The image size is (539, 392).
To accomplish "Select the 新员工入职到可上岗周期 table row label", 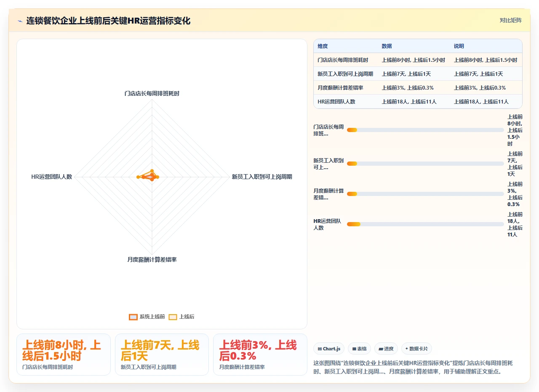I will click(x=345, y=74).
